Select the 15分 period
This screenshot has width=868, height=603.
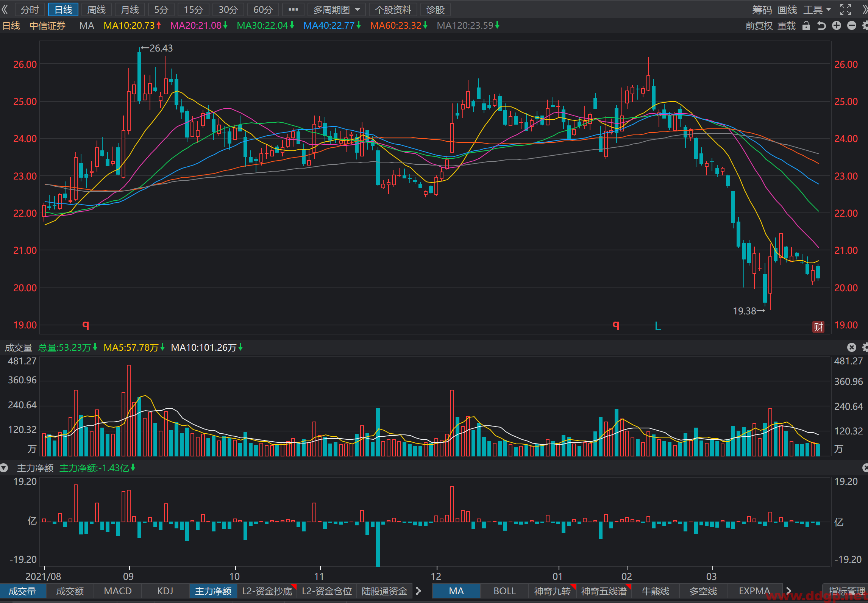point(194,9)
